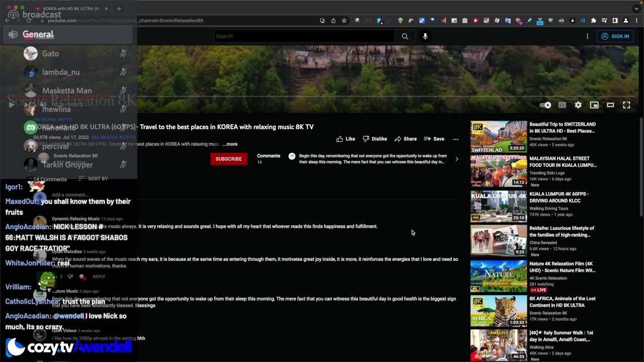The image size is (644, 362).
Task: Toggle theater mode in the player
Action: pyautogui.click(x=610, y=105)
